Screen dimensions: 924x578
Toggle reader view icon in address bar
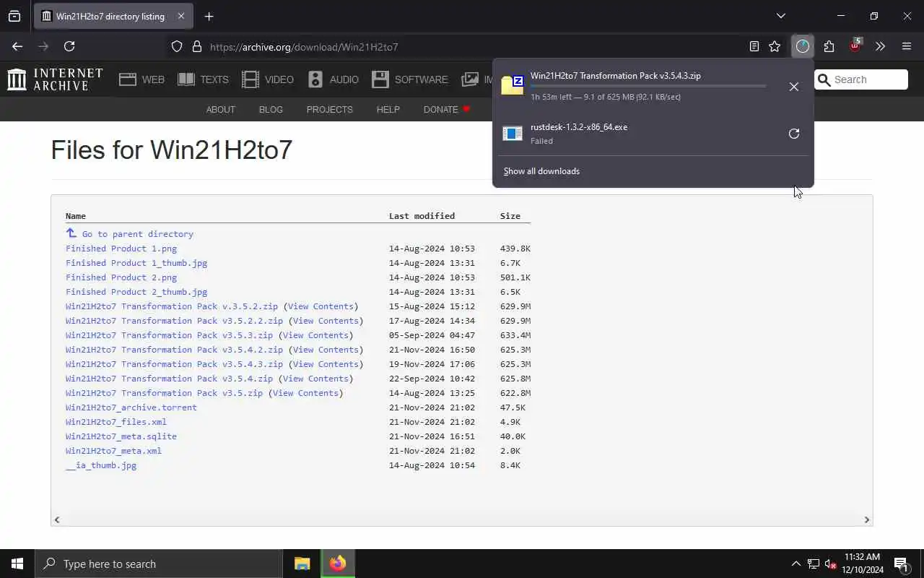[x=754, y=46]
